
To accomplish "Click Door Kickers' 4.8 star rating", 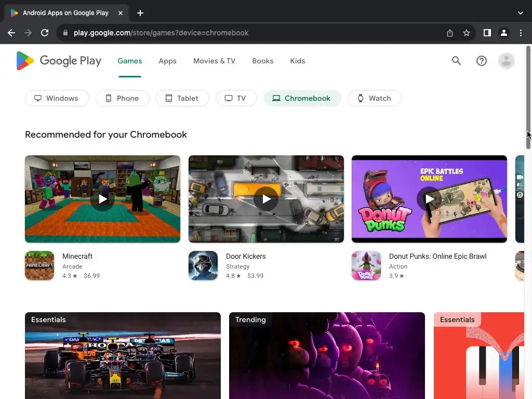I will [233, 276].
